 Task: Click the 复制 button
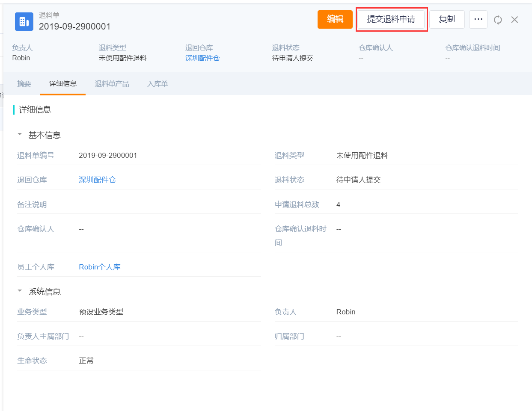[447, 19]
